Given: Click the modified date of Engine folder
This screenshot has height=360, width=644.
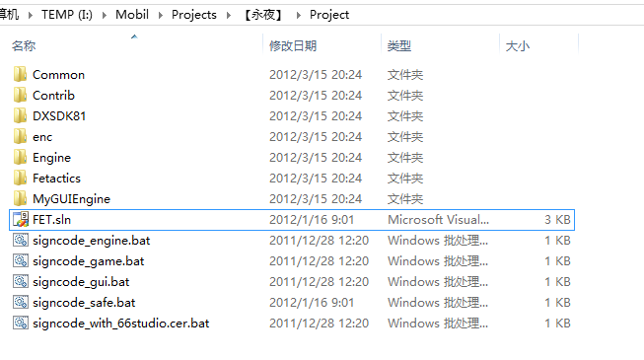Looking at the screenshot, I should click(316, 158).
